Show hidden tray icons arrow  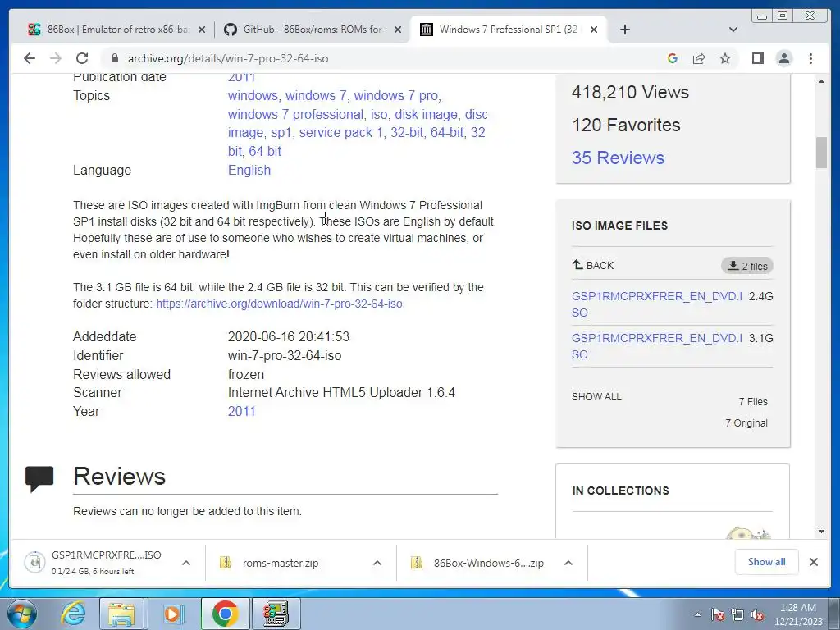(697, 614)
